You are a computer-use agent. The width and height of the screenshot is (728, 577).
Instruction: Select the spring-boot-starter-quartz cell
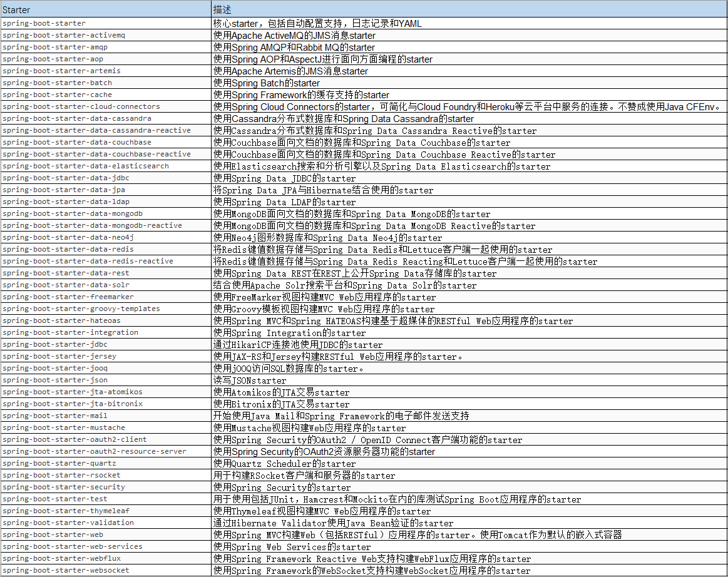[x=106, y=464]
